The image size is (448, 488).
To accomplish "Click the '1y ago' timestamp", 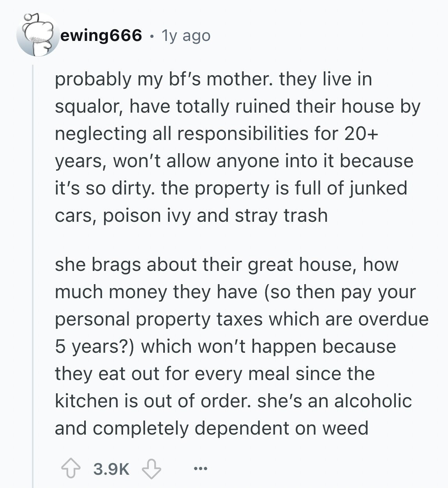I will 186,36.
